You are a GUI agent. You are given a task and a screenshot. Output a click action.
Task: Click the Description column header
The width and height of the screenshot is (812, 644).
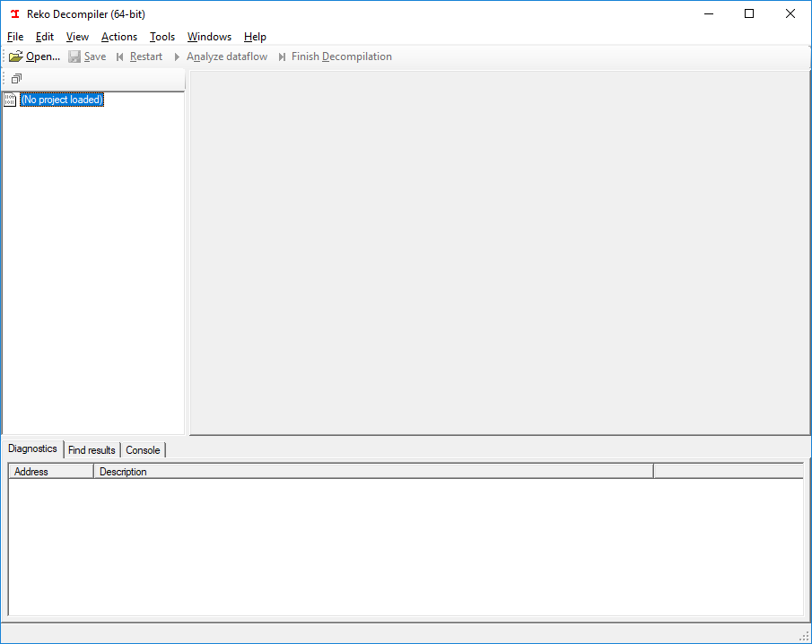373,472
